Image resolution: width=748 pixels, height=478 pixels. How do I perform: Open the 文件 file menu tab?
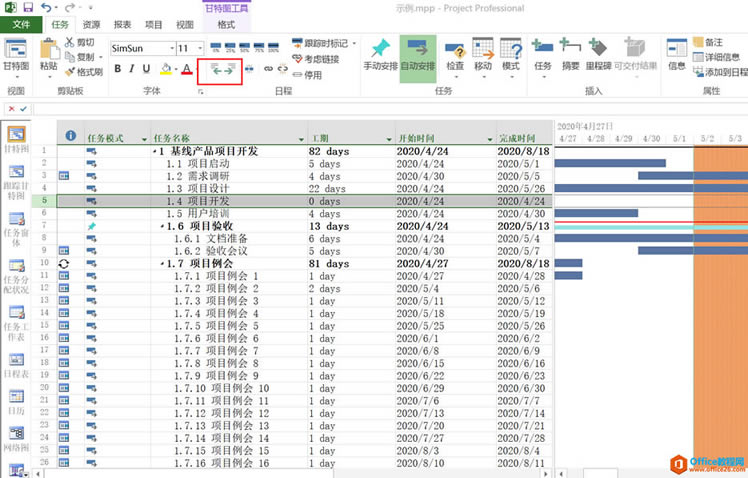(21, 24)
